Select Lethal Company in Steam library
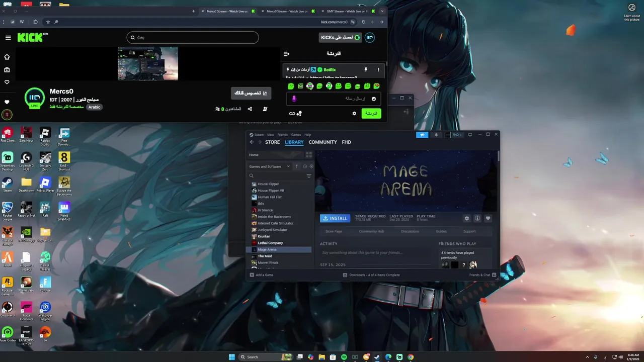 pyautogui.click(x=270, y=243)
